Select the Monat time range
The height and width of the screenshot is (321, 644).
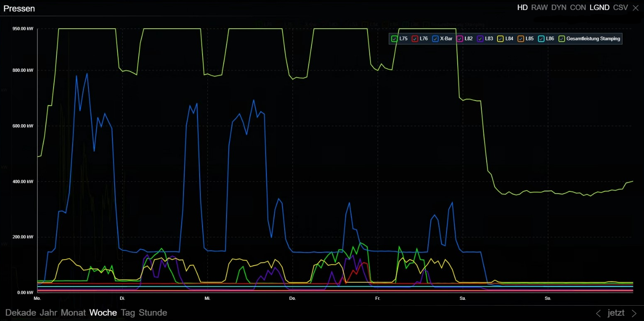[73, 313]
